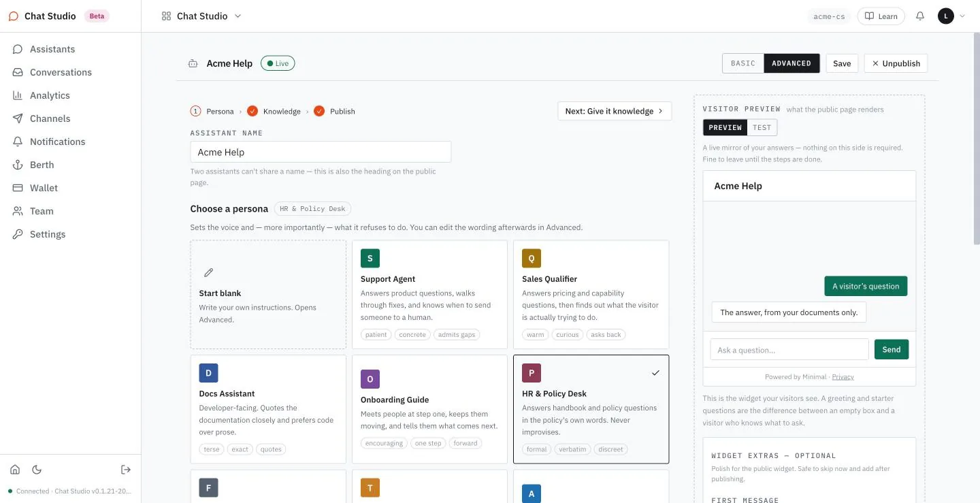Viewport: 980px width, 503px height.
Task: Choose the Sales Qualifier persona card
Action: click(591, 294)
